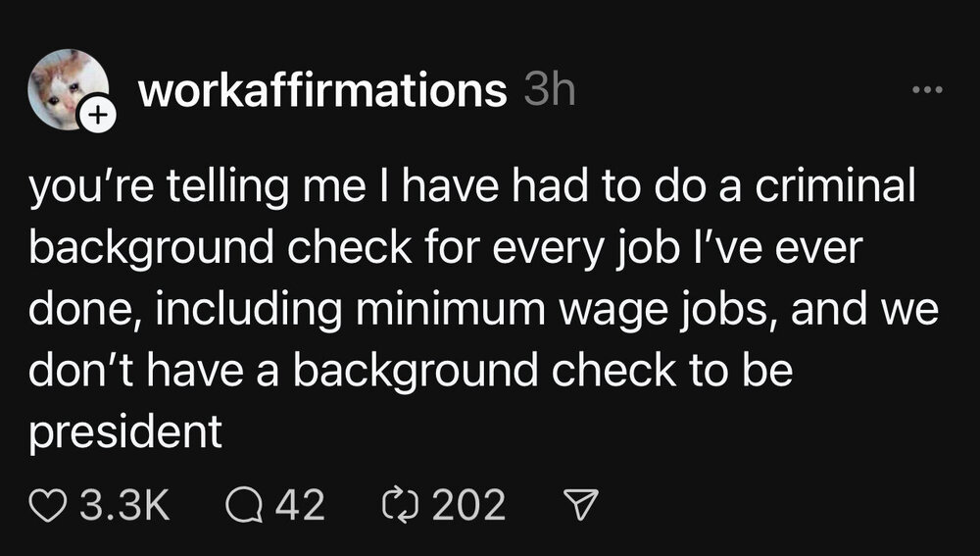980x556 pixels.
Task: Open replies via the comment bubble icon
Action: click(241, 505)
